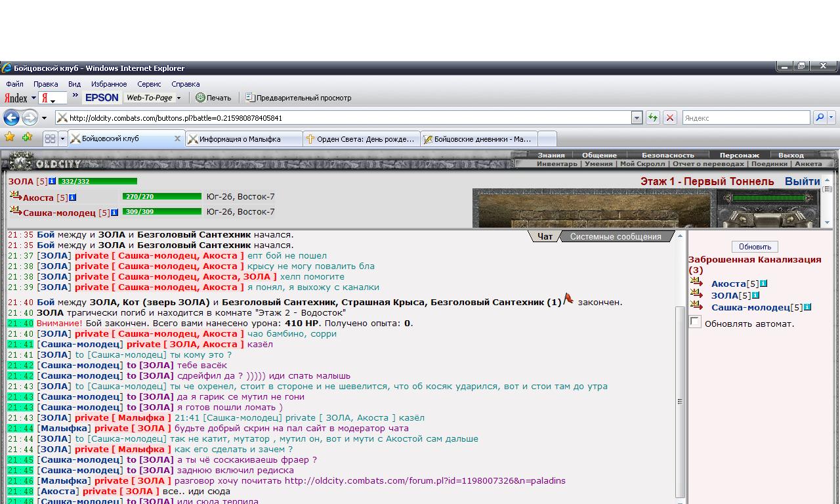Click the private-message arrow icon next to Акоста in top panel
The image size is (840, 504).
tap(15, 196)
